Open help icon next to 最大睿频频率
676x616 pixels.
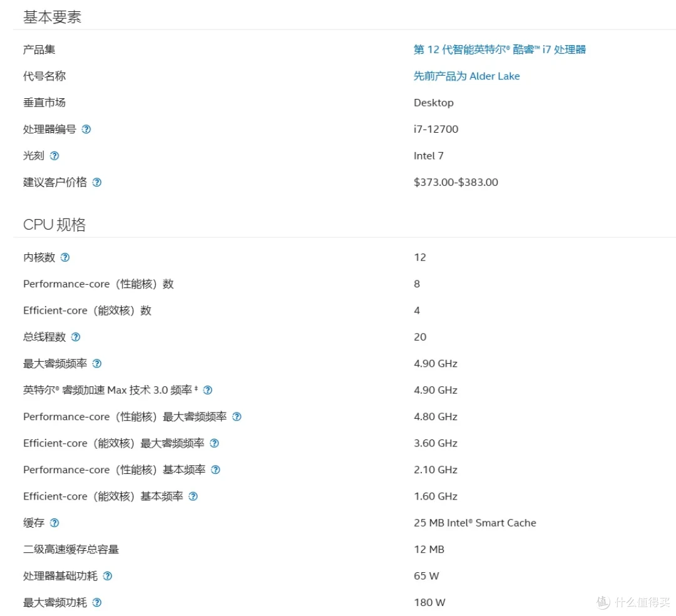[97, 364]
